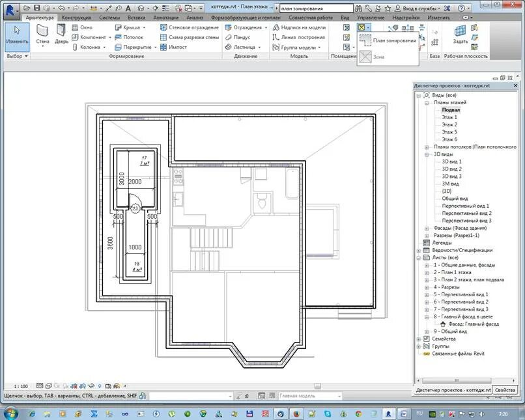Click the Revit application menu logo
The width and height of the screenshot is (525, 420).
[x=10, y=10]
